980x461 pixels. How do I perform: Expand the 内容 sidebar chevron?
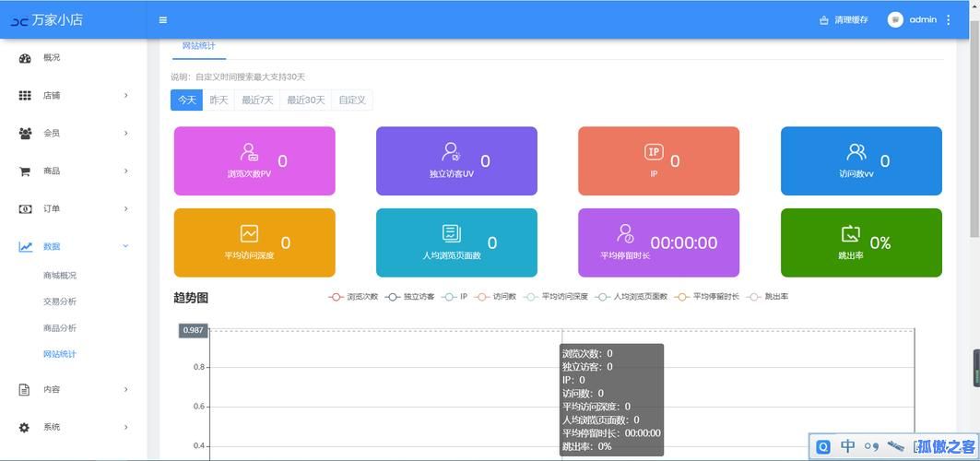point(125,390)
